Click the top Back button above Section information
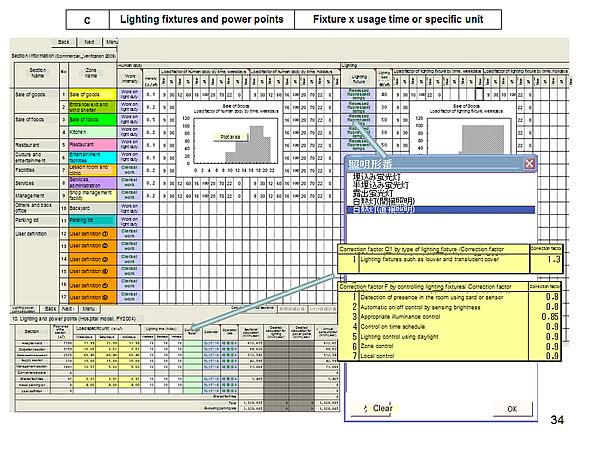This screenshot has width=600, height=450. (64, 42)
